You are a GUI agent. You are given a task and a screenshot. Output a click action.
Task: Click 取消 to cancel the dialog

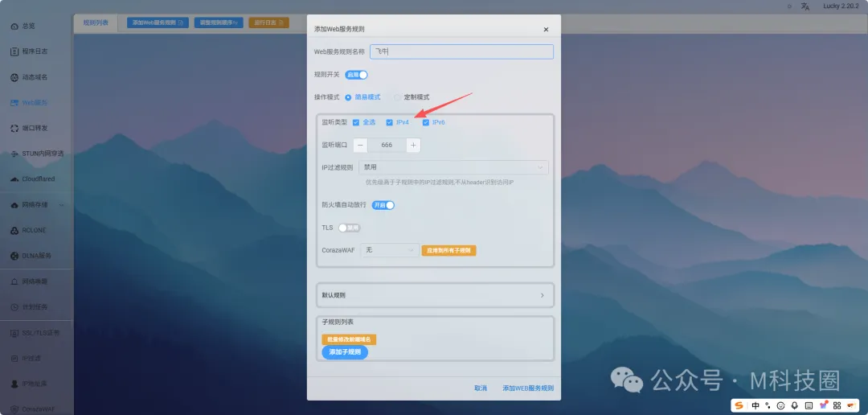pos(481,388)
